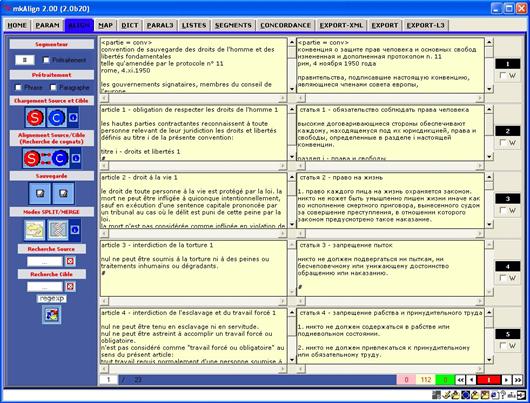
Task: Focus the Recherche Source search field
Action: coord(45,261)
